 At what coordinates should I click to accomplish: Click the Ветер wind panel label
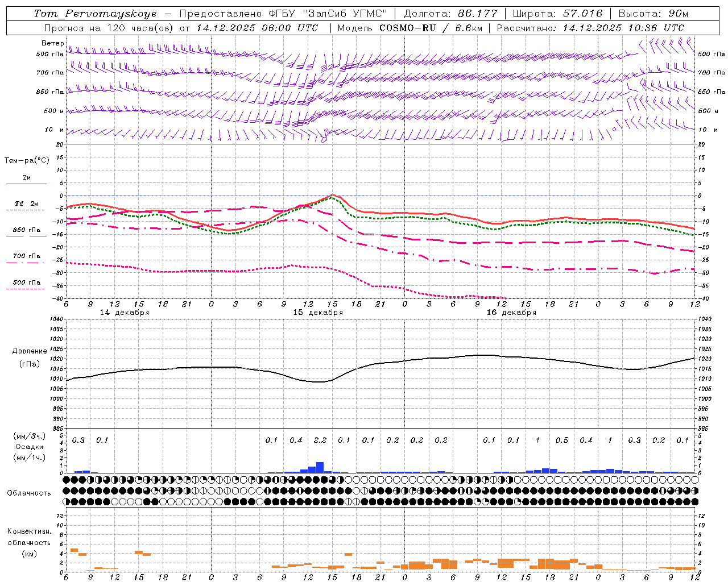[52, 43]
